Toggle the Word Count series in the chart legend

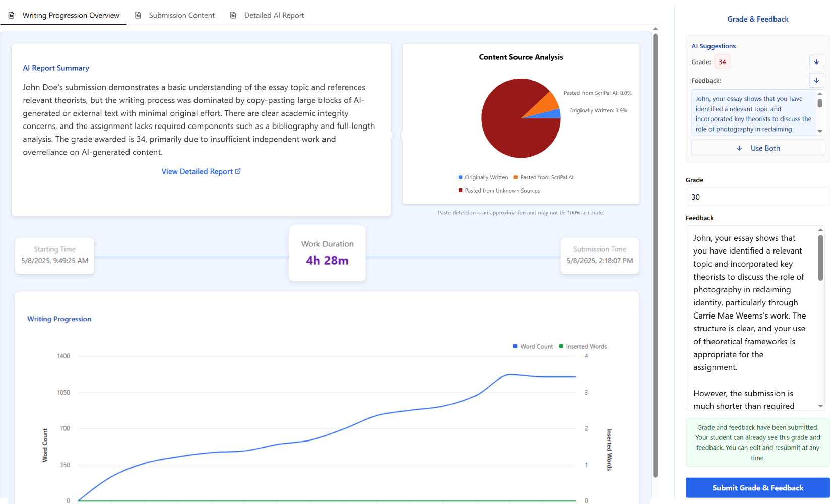tap(533, 346)
